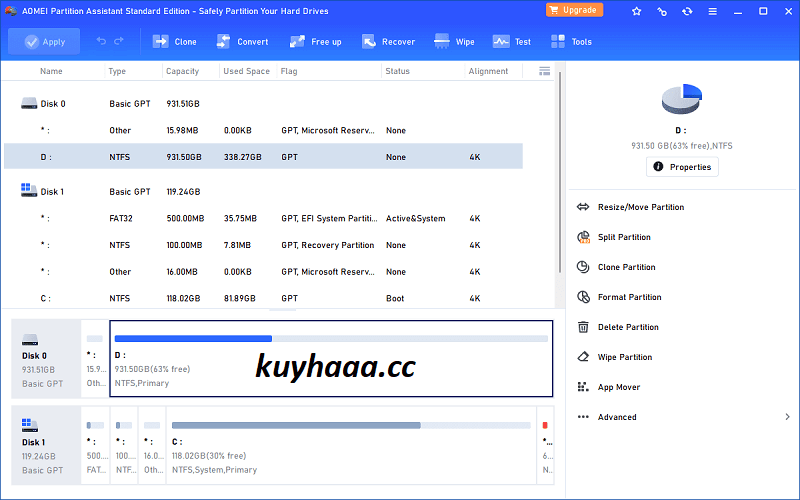Select the Disk 0 block in disk map
Viewport: 800px width, 500px height.
[46, 359]
